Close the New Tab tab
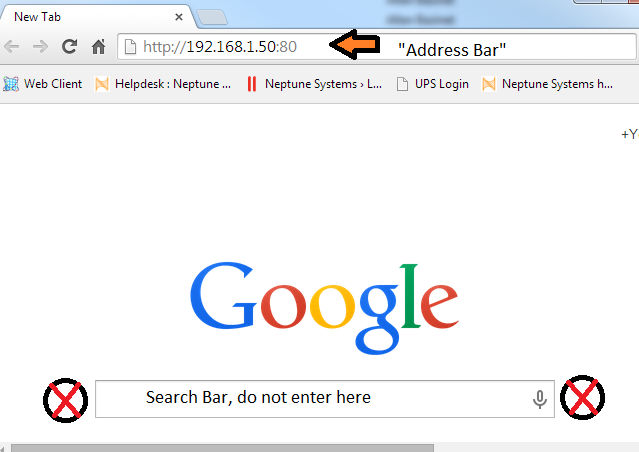Screen dimensions: 639x452 pos(178,17)
